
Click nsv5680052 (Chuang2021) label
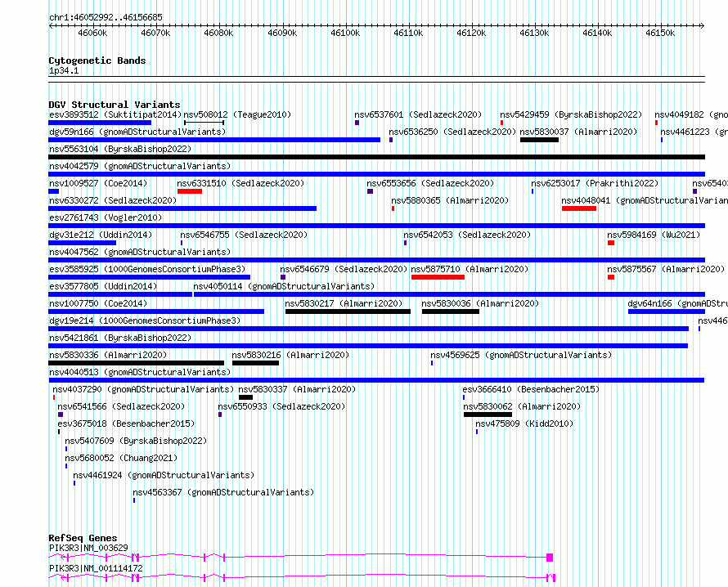click(x=121, y=458)
